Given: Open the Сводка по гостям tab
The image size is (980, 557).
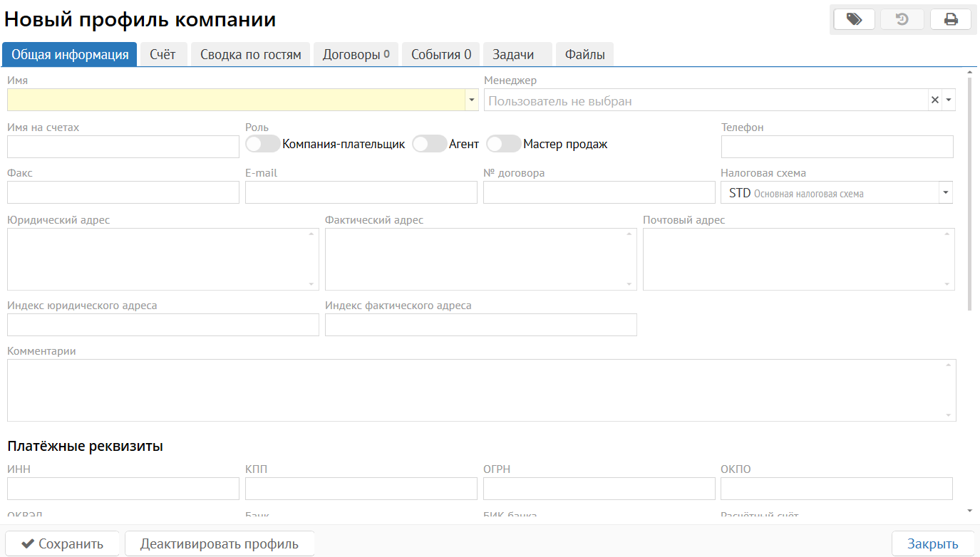Looking at the screenshot, I should coord(250,55).
